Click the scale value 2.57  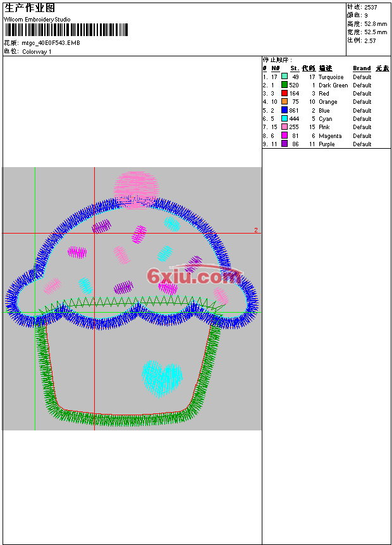[370, 41]
